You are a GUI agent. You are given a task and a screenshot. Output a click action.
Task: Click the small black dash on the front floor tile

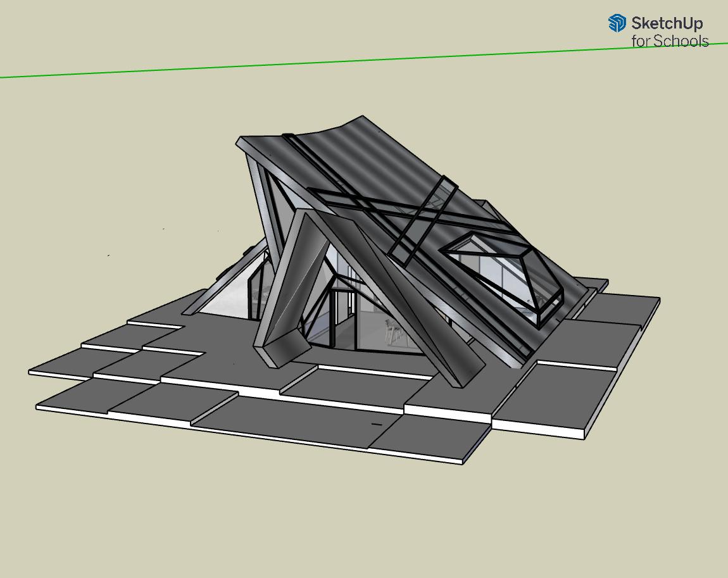click(376, 424)
